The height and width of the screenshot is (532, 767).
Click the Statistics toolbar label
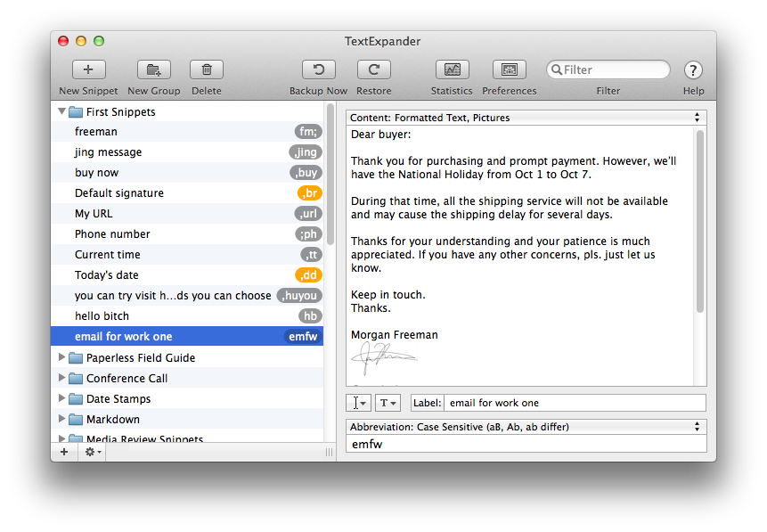coord(452,91)
